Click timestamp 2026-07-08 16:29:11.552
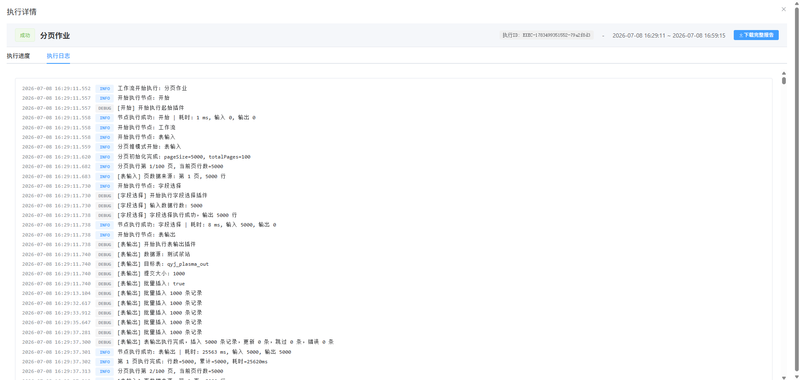800x380 pixels. pyautogui.click(x=57, y=88)
